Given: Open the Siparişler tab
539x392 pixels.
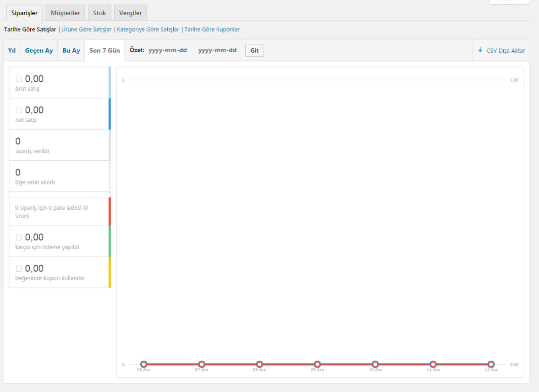Looking at the screenshot, I should pos(24,13).
